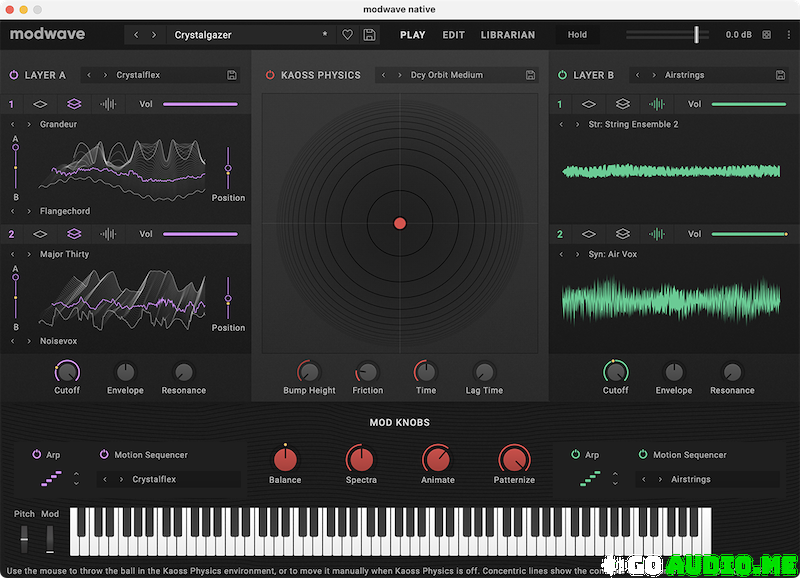Select previous Layer B program before Airstrings

[x=637, y=75]
